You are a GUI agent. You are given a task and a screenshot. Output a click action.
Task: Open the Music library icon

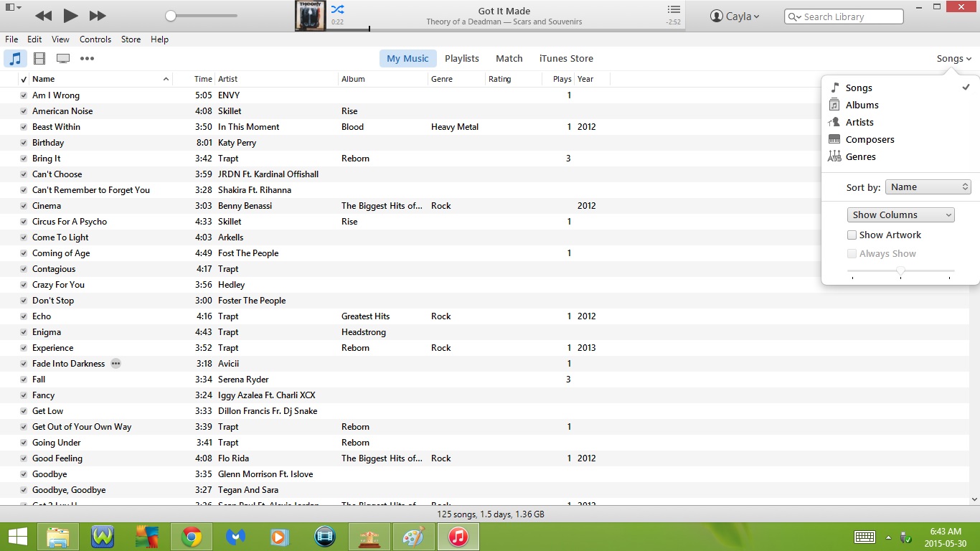click(x=16, y=59)
